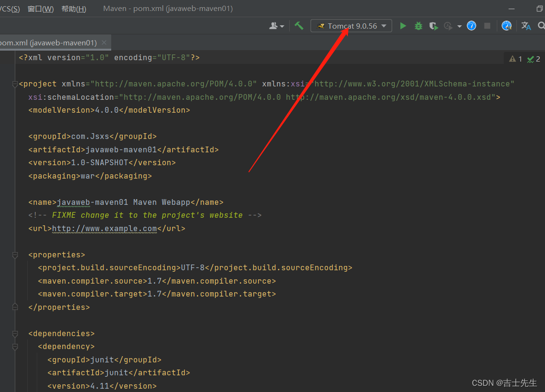Open Search Everywhere magnifier icon
545x392 pixels.
pyautogui.click(x=541, y=25)
